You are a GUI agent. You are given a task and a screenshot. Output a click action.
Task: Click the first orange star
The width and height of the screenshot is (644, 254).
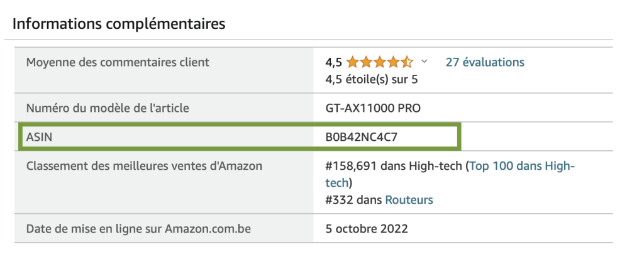352,62
